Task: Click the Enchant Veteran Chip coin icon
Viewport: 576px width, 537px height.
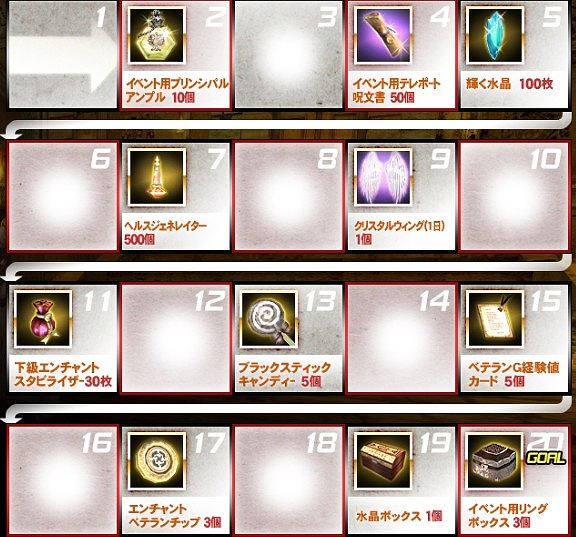Action: pyautogui.click(x=157, y=461)
